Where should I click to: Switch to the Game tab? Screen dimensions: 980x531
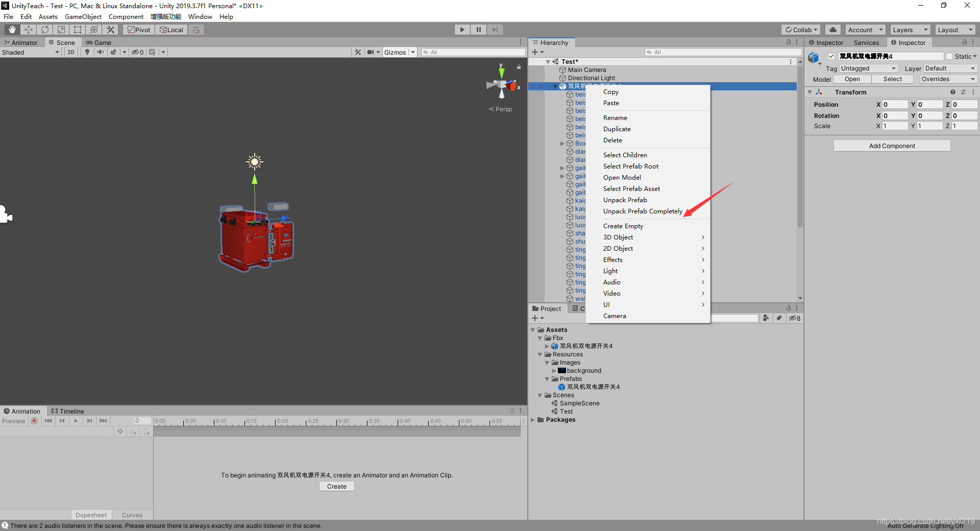(x=99, y=42)
